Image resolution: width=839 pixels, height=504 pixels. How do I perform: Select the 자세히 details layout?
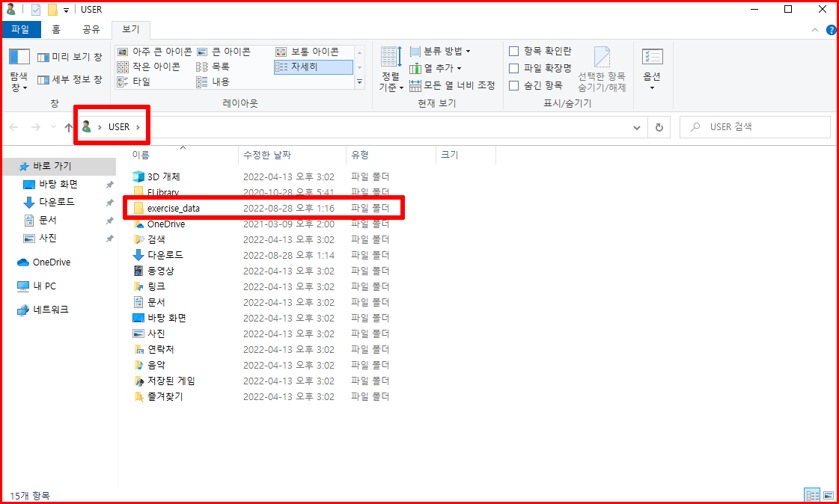(x=313, y=67)
